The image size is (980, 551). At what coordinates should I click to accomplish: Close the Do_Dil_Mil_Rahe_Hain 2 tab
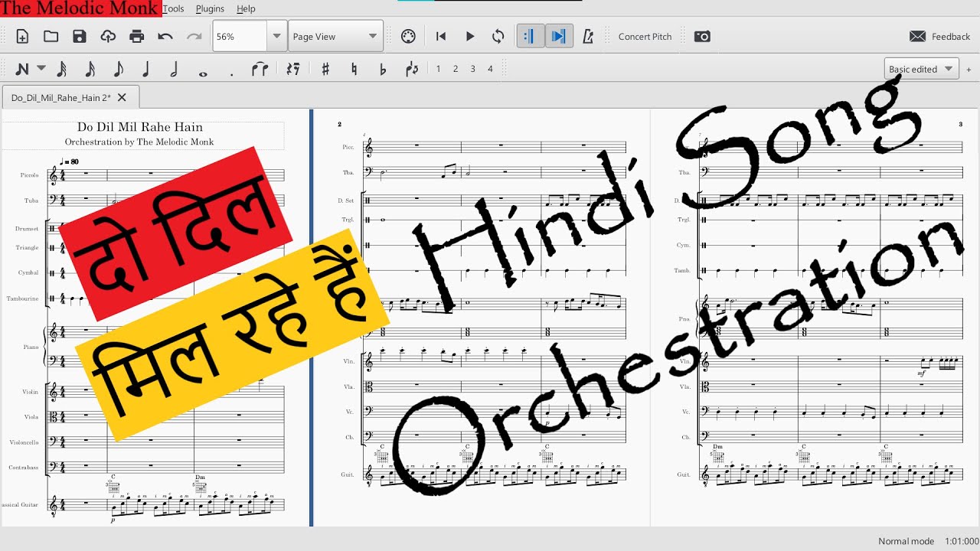(122, 97)
